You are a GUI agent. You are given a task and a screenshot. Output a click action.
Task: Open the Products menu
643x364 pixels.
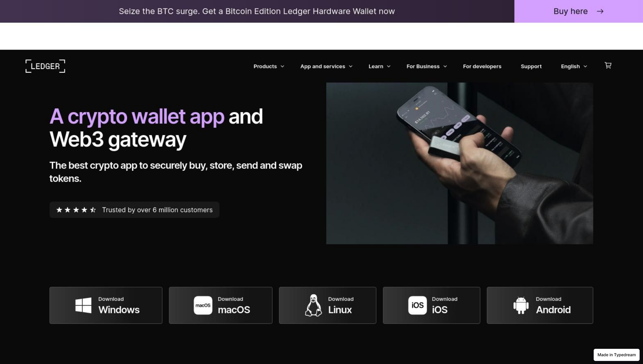pyautogui.click(x=265, y=67)
